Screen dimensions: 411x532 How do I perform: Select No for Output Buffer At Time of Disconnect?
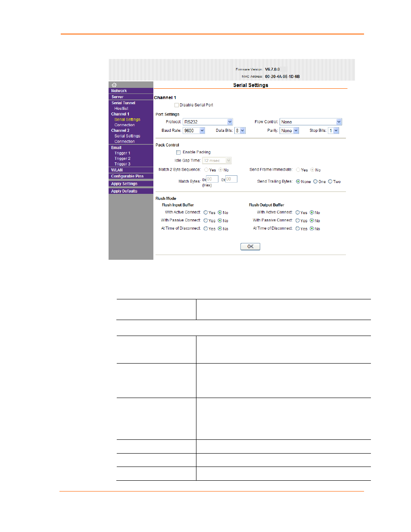(x=312, y=229)
